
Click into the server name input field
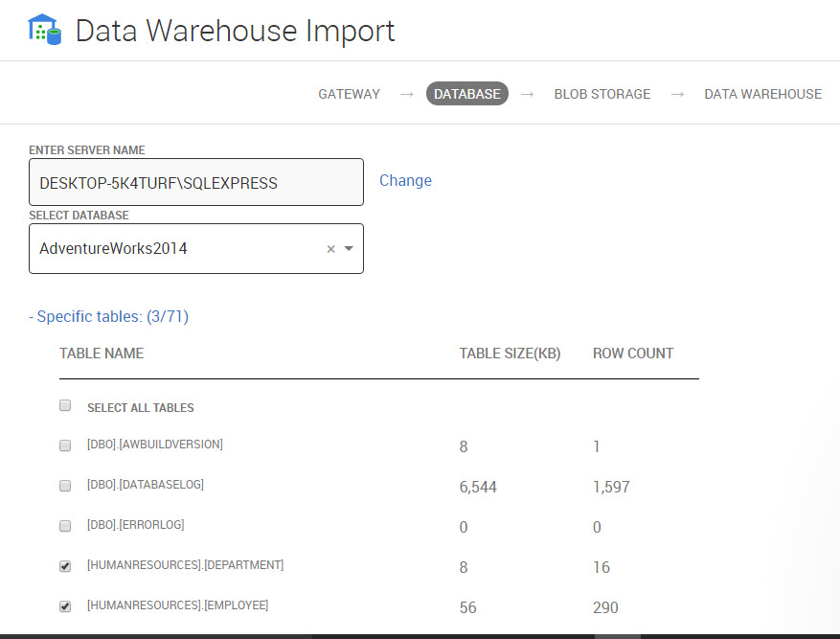[195, 182]
